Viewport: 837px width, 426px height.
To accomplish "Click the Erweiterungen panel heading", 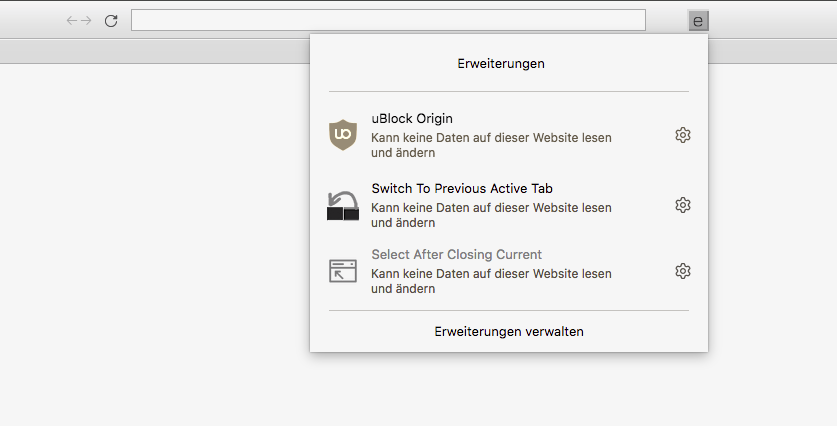I will point(501,64).
